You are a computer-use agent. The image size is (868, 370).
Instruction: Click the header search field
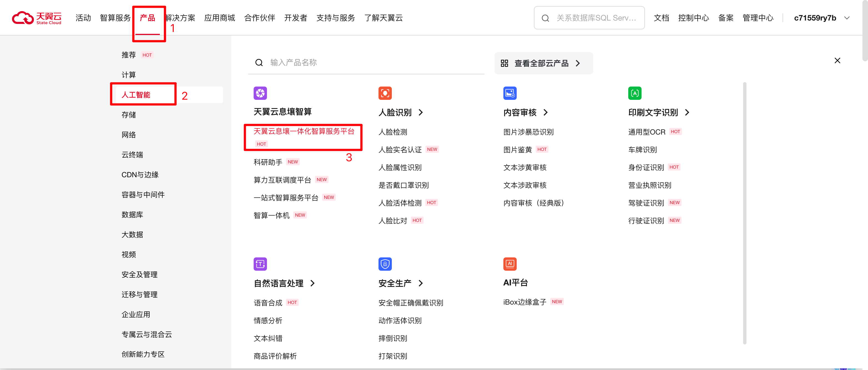(589, 18)
